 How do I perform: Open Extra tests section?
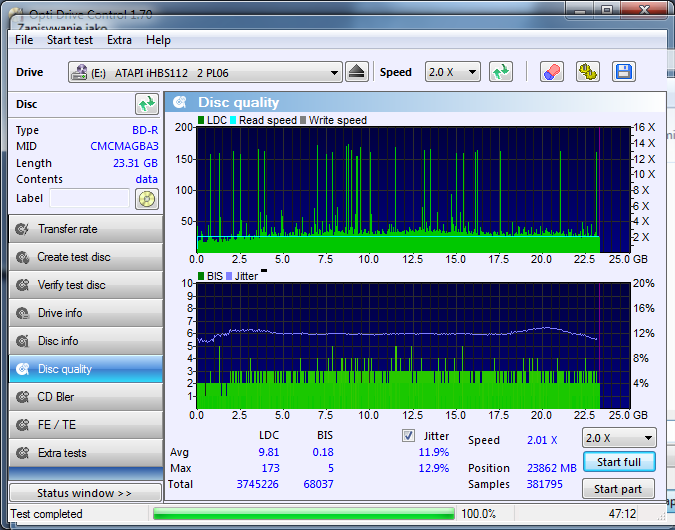[86, 453]
